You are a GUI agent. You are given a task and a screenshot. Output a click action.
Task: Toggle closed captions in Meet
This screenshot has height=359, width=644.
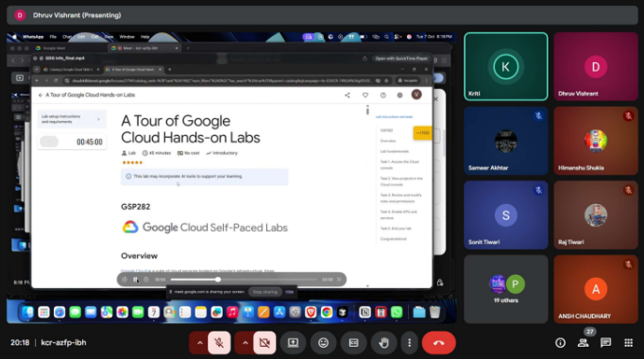click(x=353, y=343)
